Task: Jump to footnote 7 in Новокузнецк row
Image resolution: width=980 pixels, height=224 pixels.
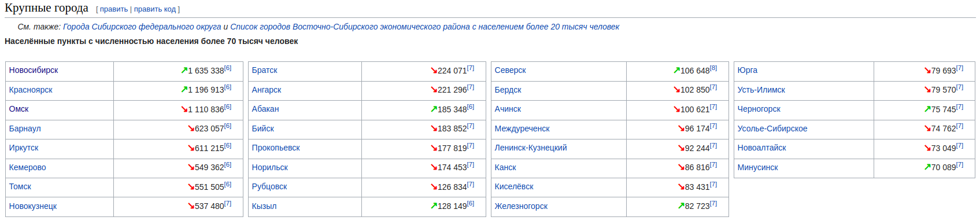Action: click(228, 204)
